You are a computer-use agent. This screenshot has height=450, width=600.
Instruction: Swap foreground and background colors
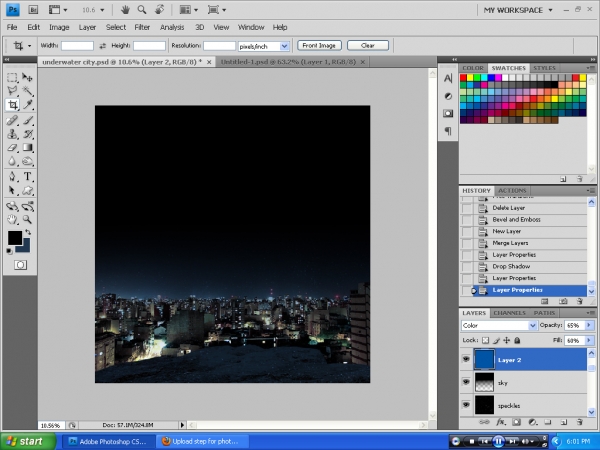(x=28, y=232)
